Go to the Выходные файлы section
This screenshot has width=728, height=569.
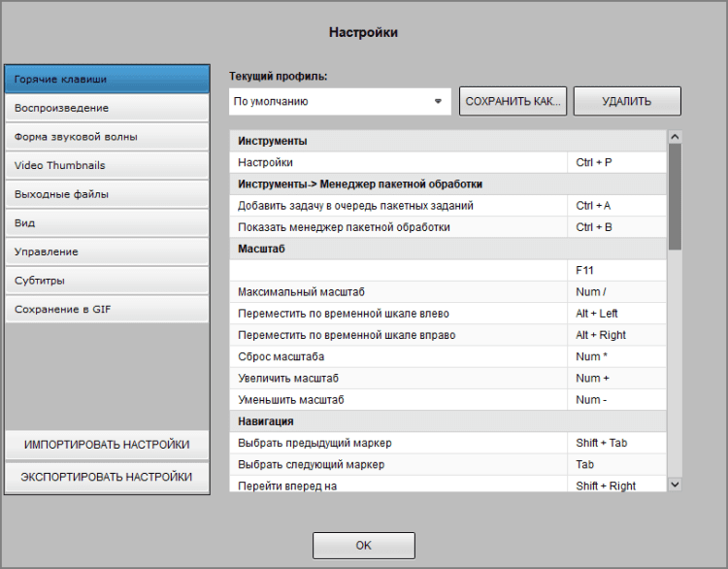point(107,194)
